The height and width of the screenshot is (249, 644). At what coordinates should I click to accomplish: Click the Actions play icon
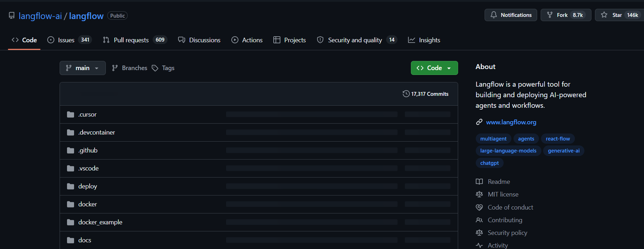pyautogui.click(x=235, y=40)
